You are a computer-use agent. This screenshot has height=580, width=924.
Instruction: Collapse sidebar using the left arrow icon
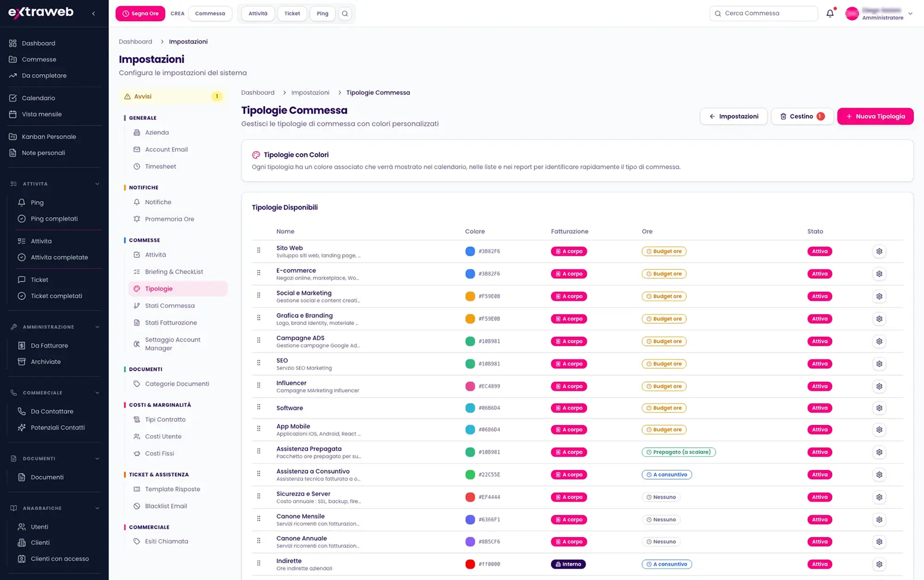click(x=94, y=13)
